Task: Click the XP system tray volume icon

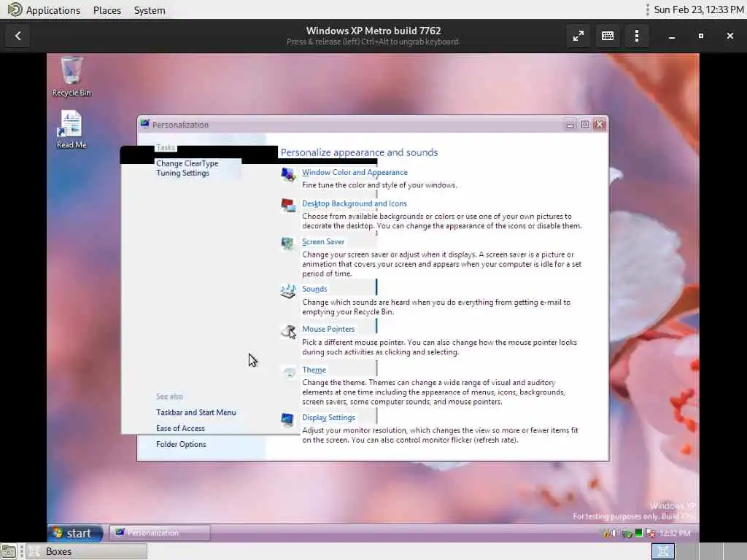Action: [x=614, y=533]
